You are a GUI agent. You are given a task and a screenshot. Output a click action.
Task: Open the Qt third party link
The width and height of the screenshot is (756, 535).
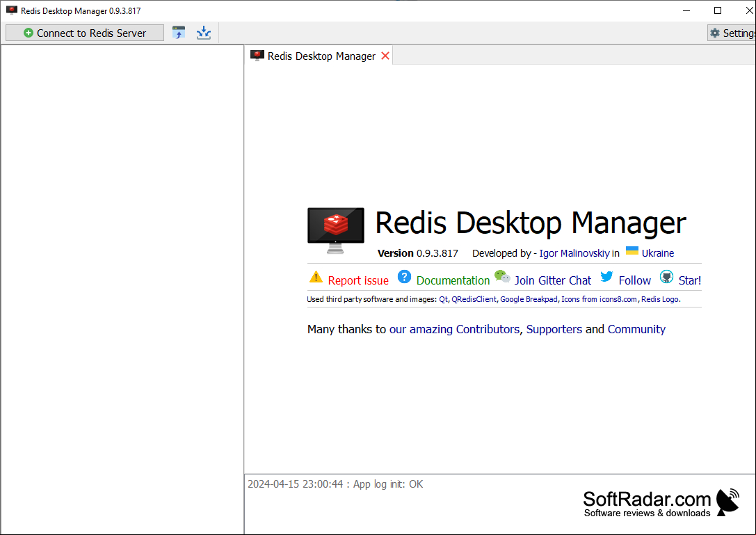[443, 299]
